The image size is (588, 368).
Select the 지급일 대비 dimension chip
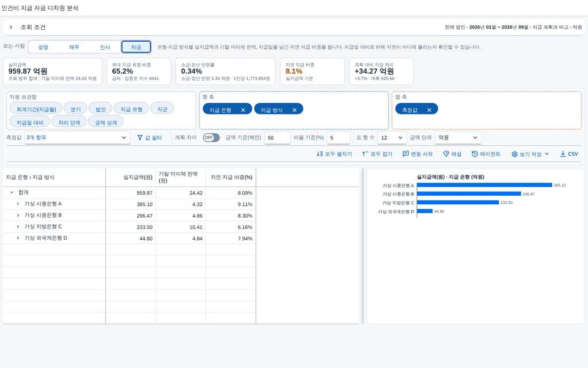(30, 122)
